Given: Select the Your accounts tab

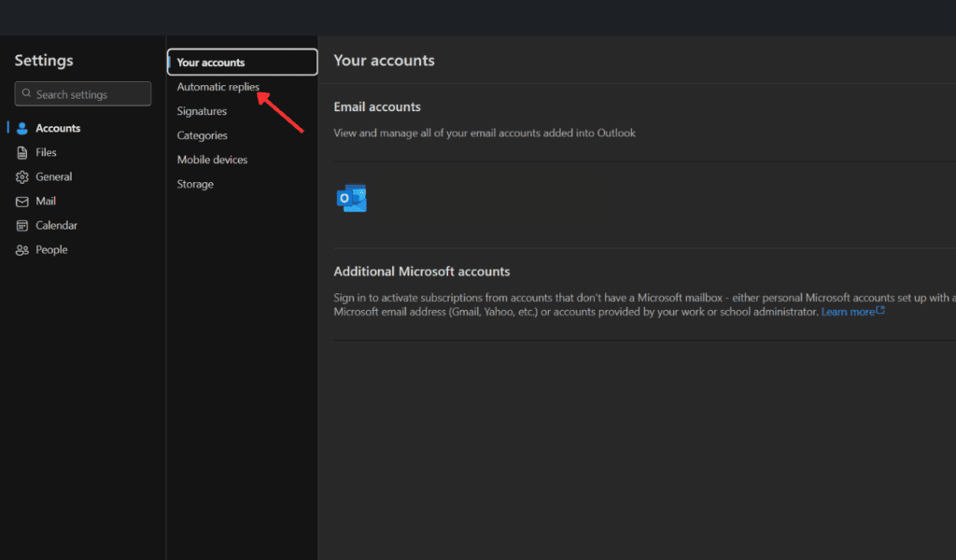Looking at the screenshot, I should [242, 63].
